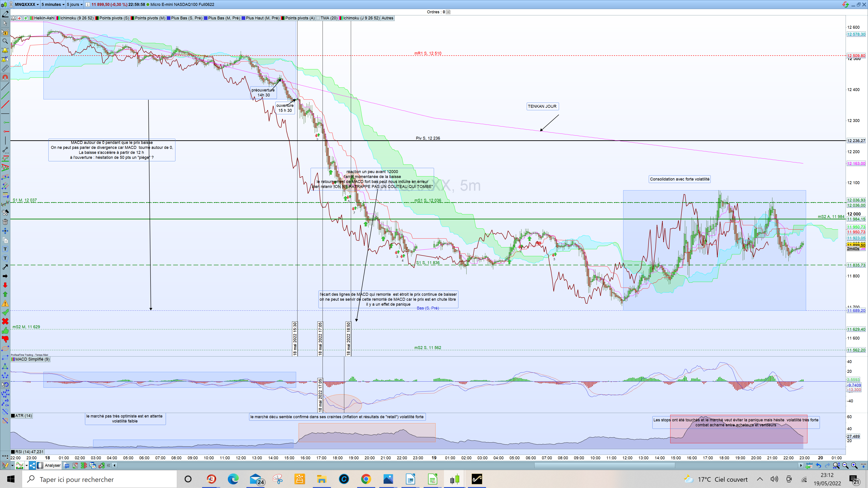
Task: Click the horizontal time scrollbar thumb
Action: click(604, 465)
